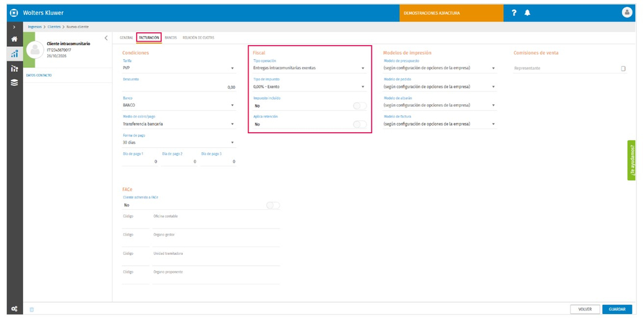
Task: Open the ¿Te ayudamos? side tab
Action: pos(632,160)
